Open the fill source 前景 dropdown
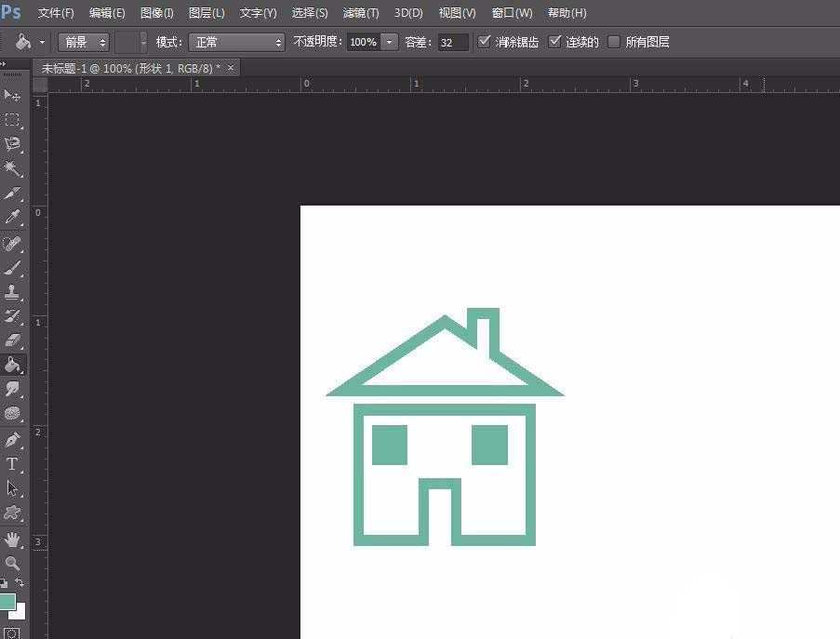Viewport: 840px width, 639px height. 83,41
